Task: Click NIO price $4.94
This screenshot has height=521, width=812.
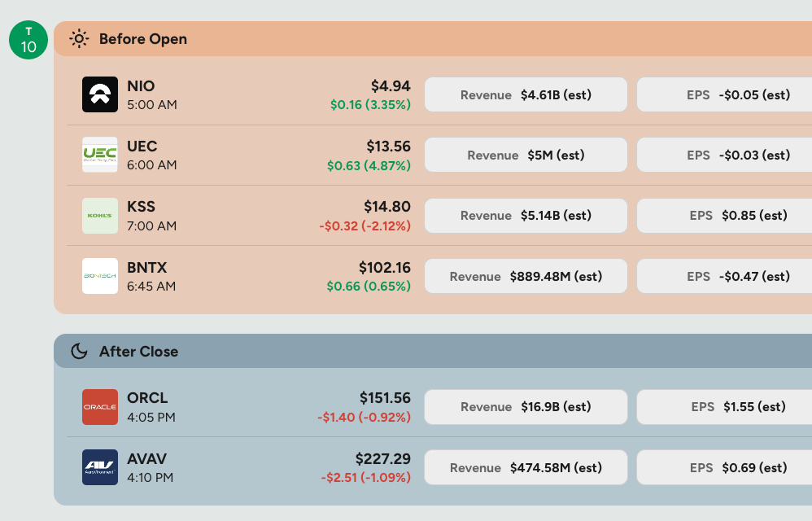Action: pyautogui.click(x=391, y=86)
